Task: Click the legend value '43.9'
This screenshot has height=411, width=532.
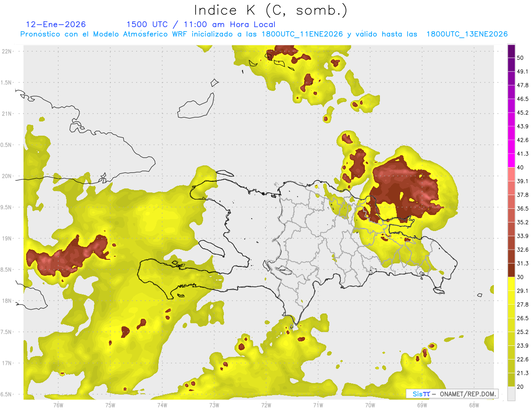Action: click(x=523, y=126)
